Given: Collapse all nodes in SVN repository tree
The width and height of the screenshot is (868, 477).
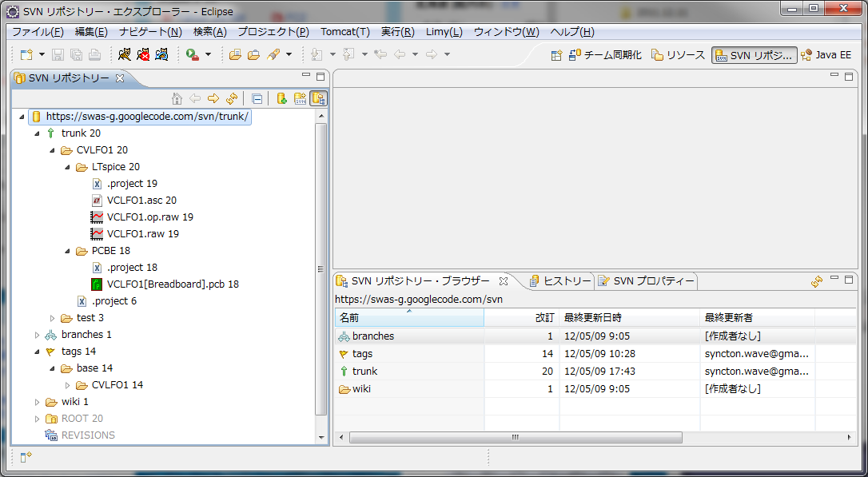Looking at the screenshot, I should (257, 98).
